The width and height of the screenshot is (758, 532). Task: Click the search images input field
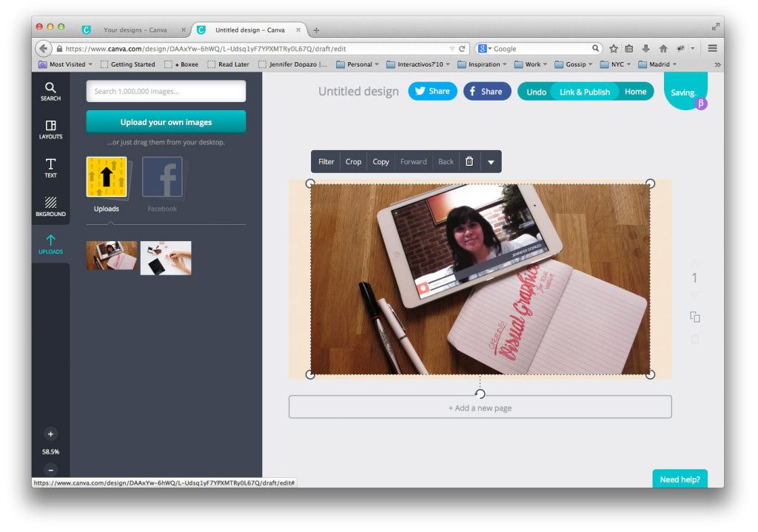(166, 91)
